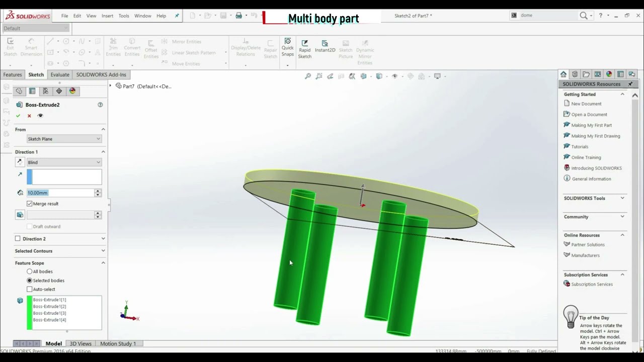Click the search magnifier icon in title bar
Viewport: 644px width, 362px height.
pos(584,16)
